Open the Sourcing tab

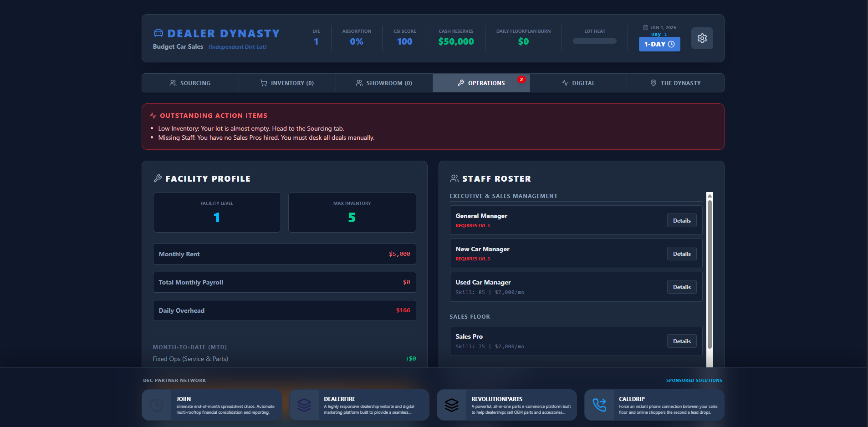point(190,83)
